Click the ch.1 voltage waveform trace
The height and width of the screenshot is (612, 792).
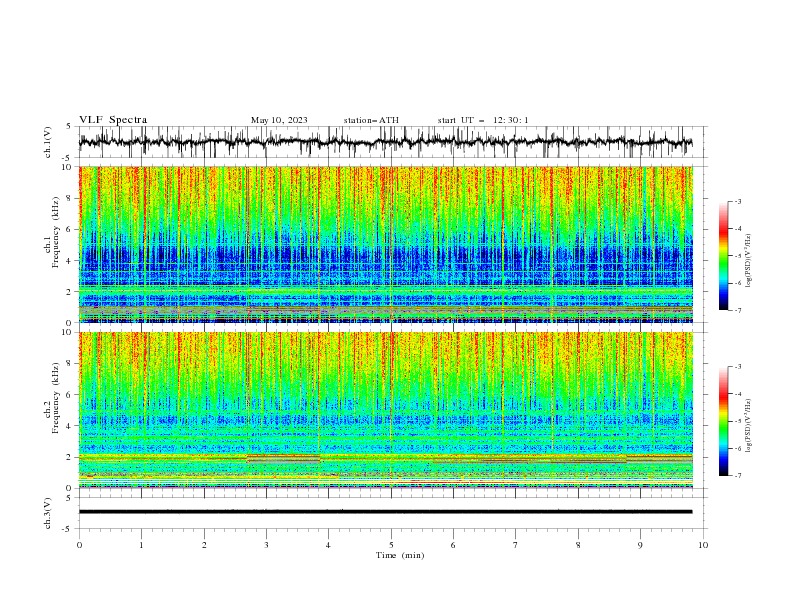[386, 142]
